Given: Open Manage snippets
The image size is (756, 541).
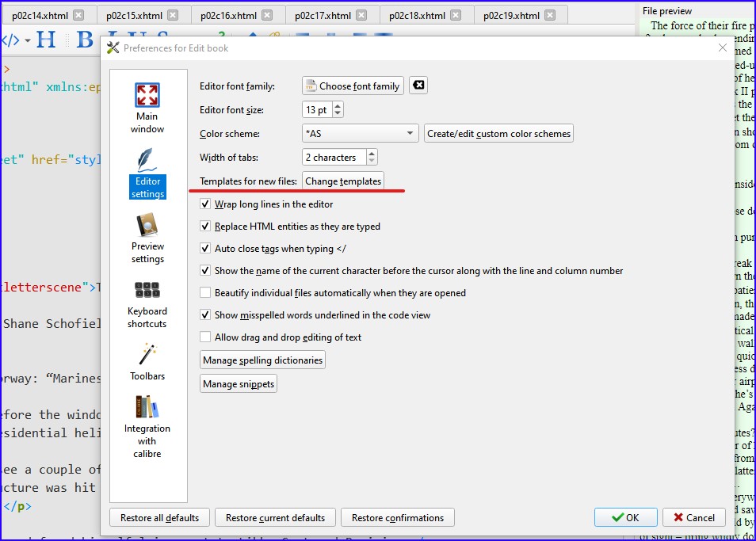Looking at the screenshot, I should 239,383.
